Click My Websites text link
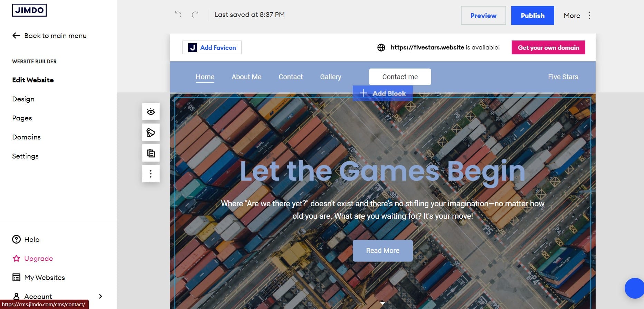Viewport: 644px width, 309px height. point(45,278)
